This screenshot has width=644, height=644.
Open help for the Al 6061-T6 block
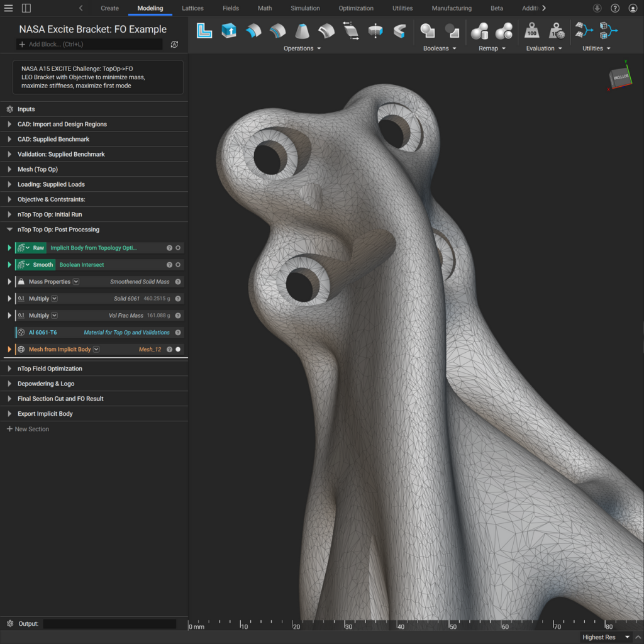click(x=178, y=332)
